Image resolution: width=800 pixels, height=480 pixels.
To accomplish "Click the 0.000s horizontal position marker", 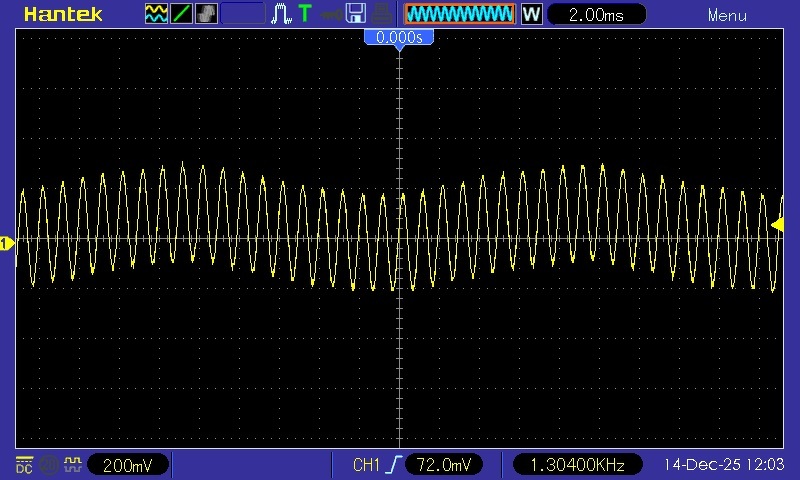I will [399, 37].
